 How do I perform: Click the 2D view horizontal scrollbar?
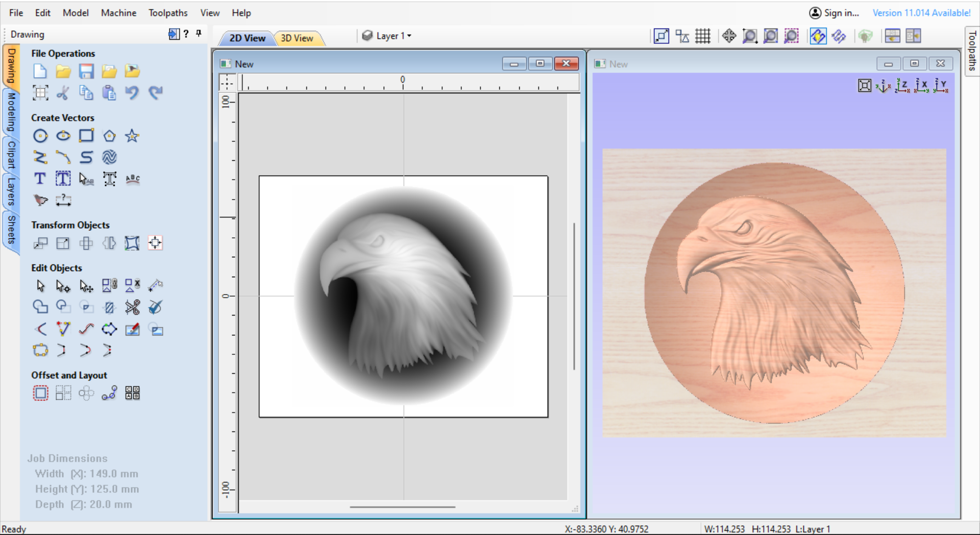pyautogui.click(x=403, y=507)
